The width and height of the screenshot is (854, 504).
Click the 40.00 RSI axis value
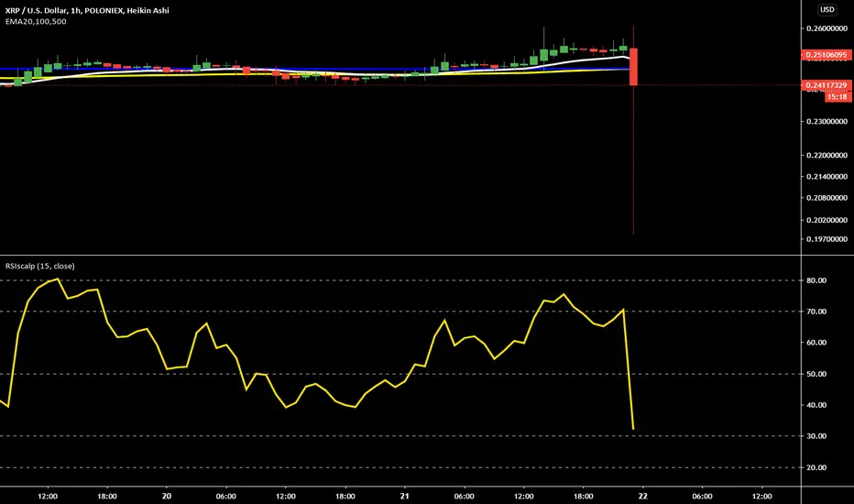point(816,405)
